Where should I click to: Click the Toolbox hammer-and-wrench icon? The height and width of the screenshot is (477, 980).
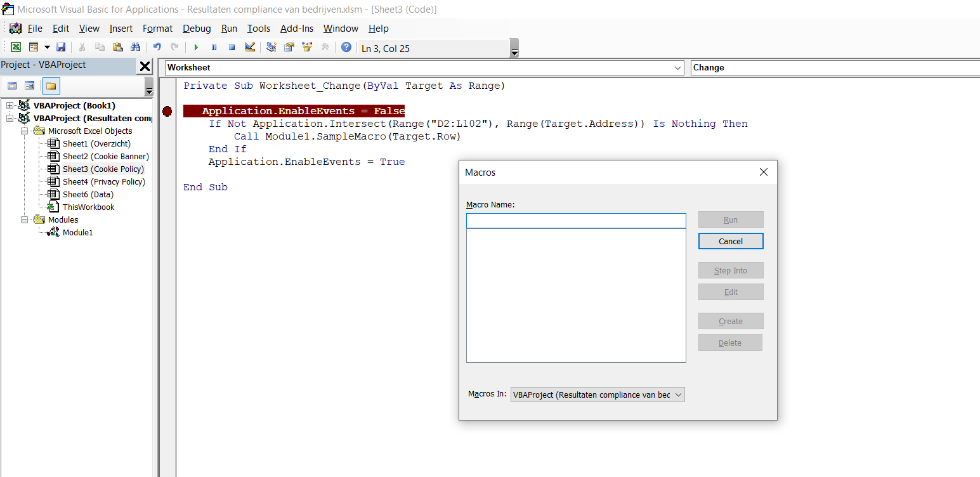click(325, 48)
